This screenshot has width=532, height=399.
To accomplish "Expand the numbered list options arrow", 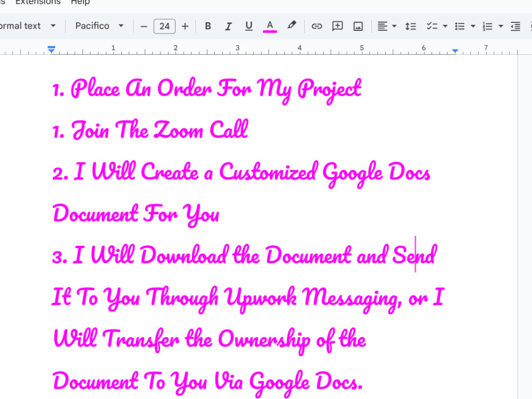I will pos(501,26).
